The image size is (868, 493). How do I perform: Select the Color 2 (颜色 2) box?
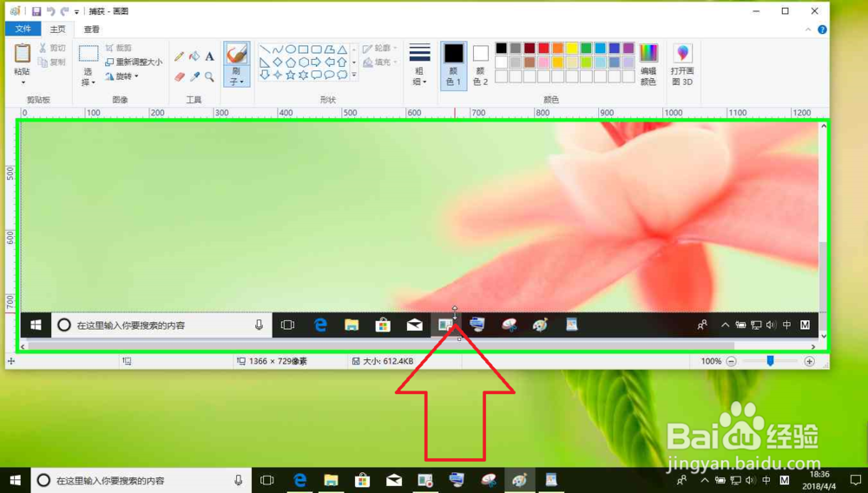481,65
